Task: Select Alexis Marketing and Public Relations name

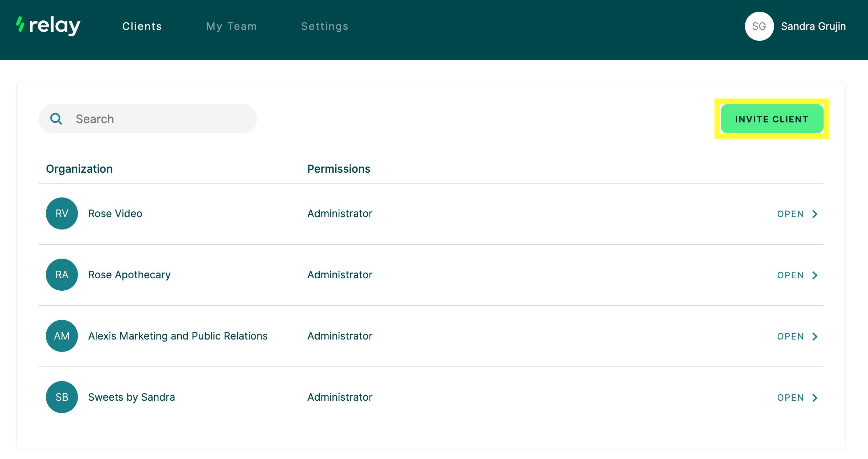Action: (x=178, y=336)
